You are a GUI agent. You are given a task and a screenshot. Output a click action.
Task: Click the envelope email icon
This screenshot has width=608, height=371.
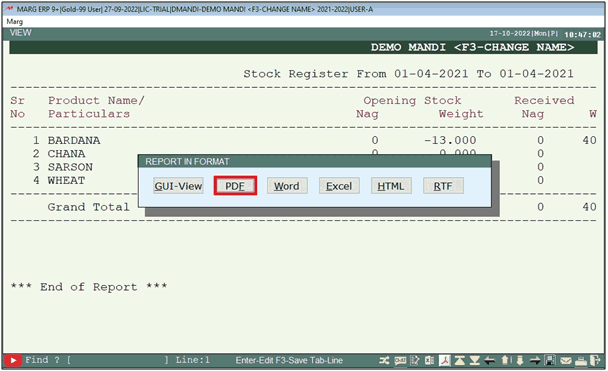(566, 361)
